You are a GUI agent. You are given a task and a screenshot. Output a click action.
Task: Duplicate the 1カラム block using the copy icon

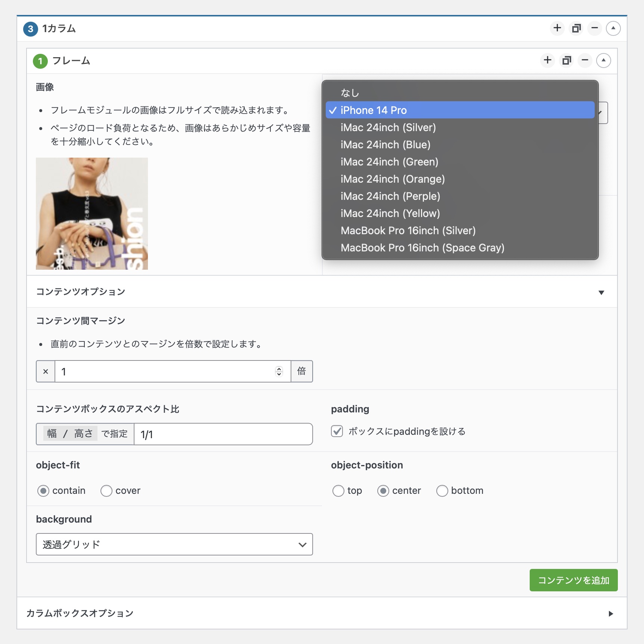pyautogui.click(x=576, y=28)
